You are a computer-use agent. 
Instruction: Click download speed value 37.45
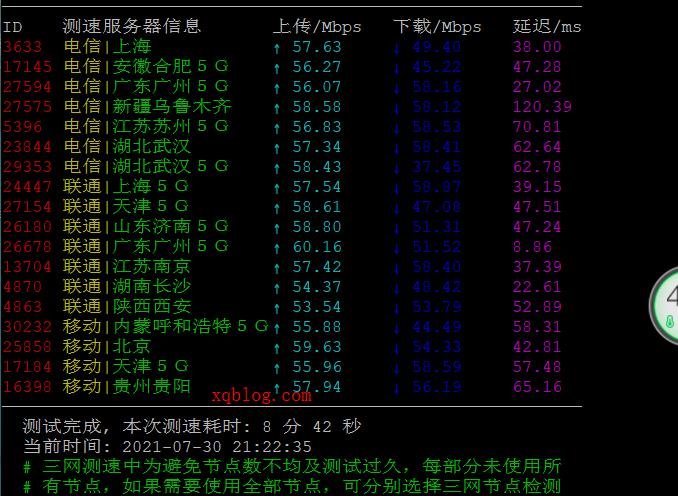click(437, 166)
